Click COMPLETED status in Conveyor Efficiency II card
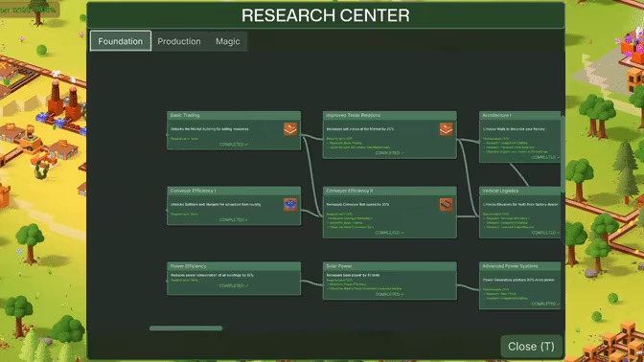 click(x=389, y=233)
